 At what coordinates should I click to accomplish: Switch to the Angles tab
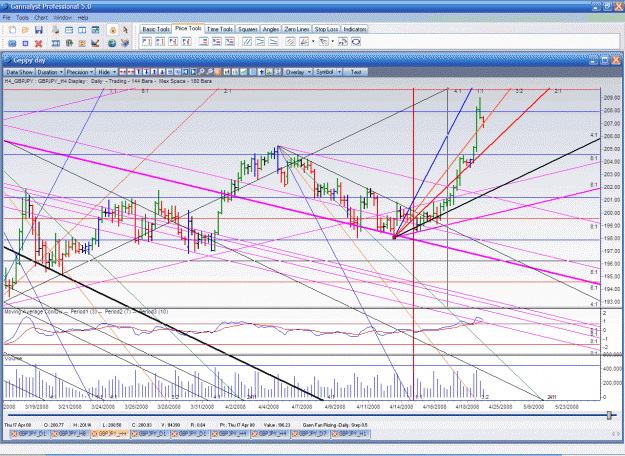point(271,29)
